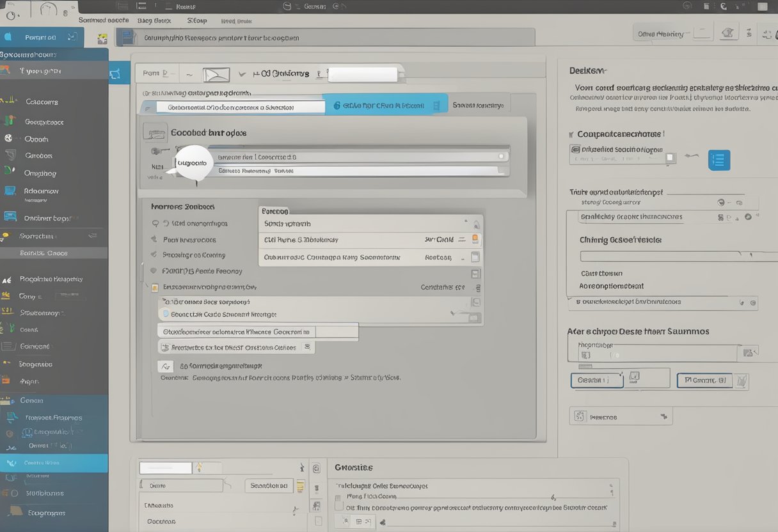Viewport: 778px width, 532px height.
Task: Click the white speech bubble icon
Action: [192, 162]
